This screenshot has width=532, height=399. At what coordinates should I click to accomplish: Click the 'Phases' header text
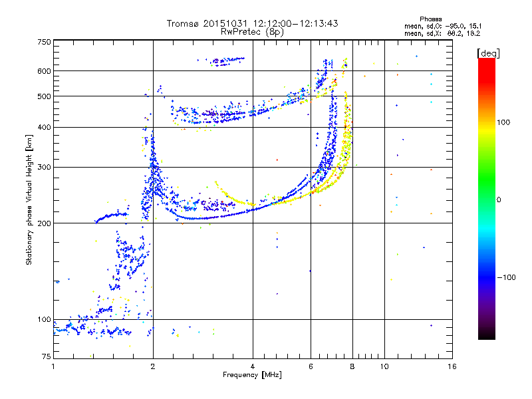point(430,19)
